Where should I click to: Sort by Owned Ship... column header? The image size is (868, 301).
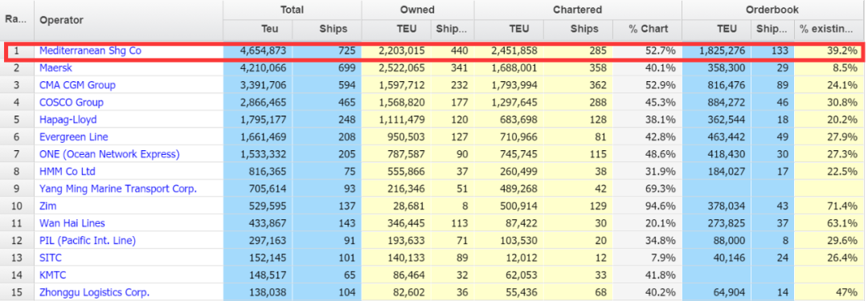click(452, 30)
